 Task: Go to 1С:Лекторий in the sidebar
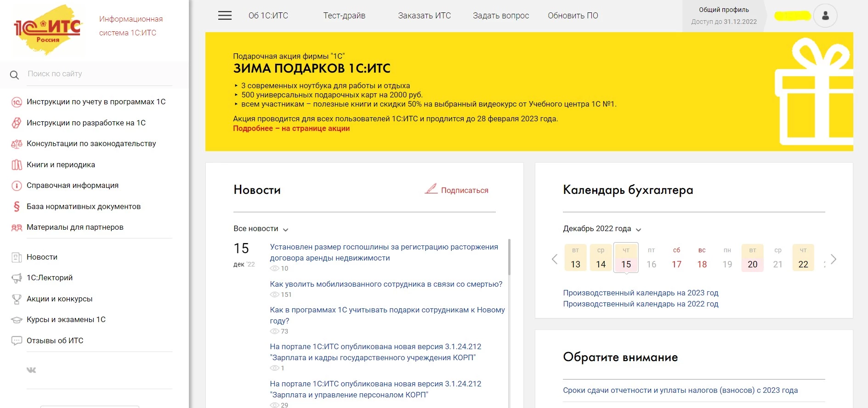click(50, 278)
